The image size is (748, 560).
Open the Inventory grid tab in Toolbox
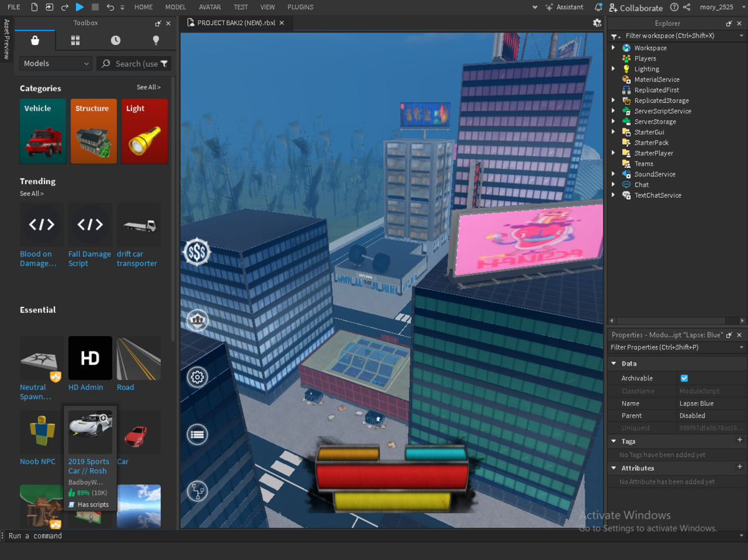pos(75,41)
